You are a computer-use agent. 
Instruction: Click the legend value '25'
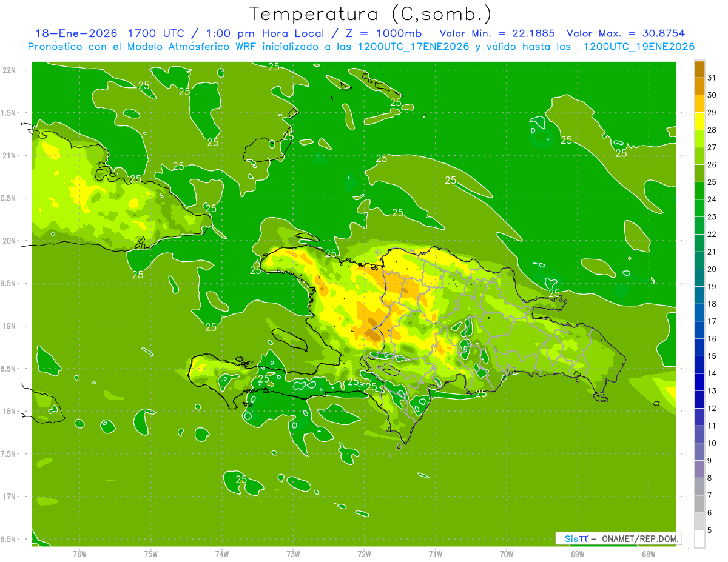[x=712, y=182]
